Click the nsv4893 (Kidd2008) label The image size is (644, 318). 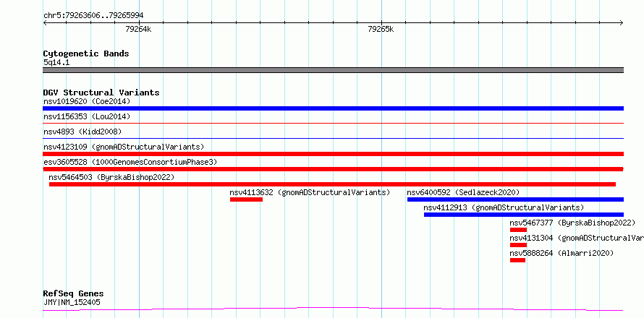[x=82, y=132]
